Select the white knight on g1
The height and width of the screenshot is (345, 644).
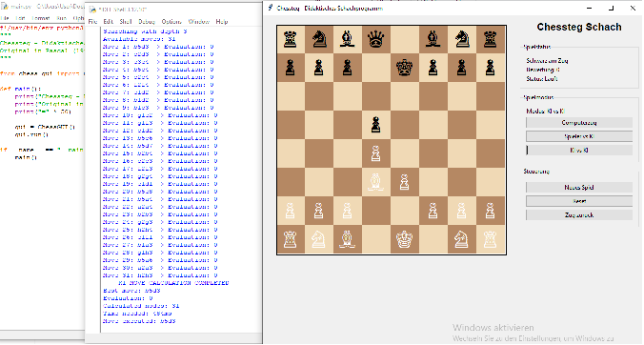(x=462, y=239)
